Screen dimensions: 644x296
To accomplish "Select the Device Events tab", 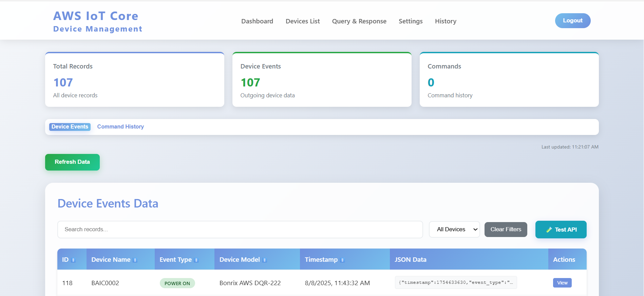I will pyautogui.click(x=70, y=127).
